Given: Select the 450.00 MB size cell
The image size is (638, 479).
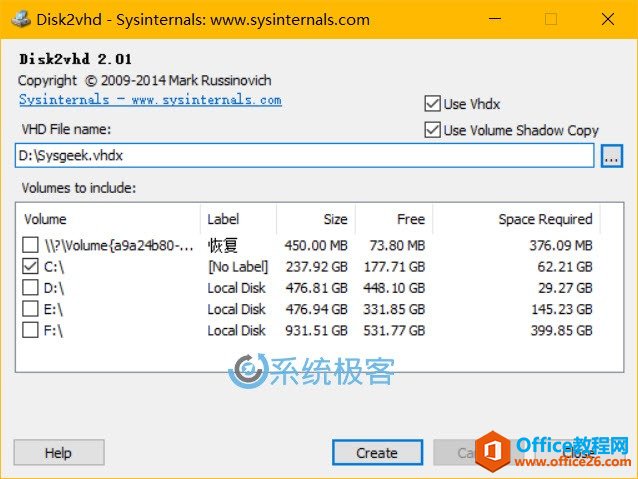Looking at the screenshot, I should (316, 245).
